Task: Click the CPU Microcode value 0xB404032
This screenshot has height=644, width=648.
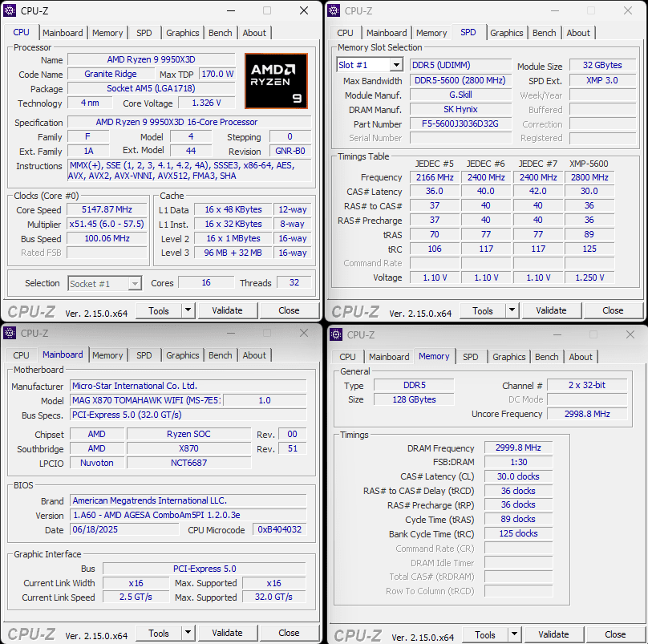Action: click(280, 529)
